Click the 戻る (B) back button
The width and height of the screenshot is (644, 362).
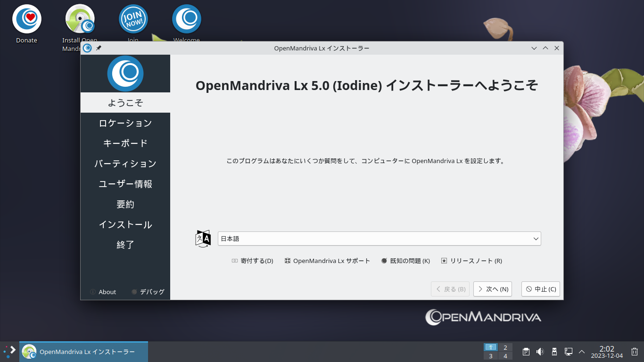click(450, 289)
